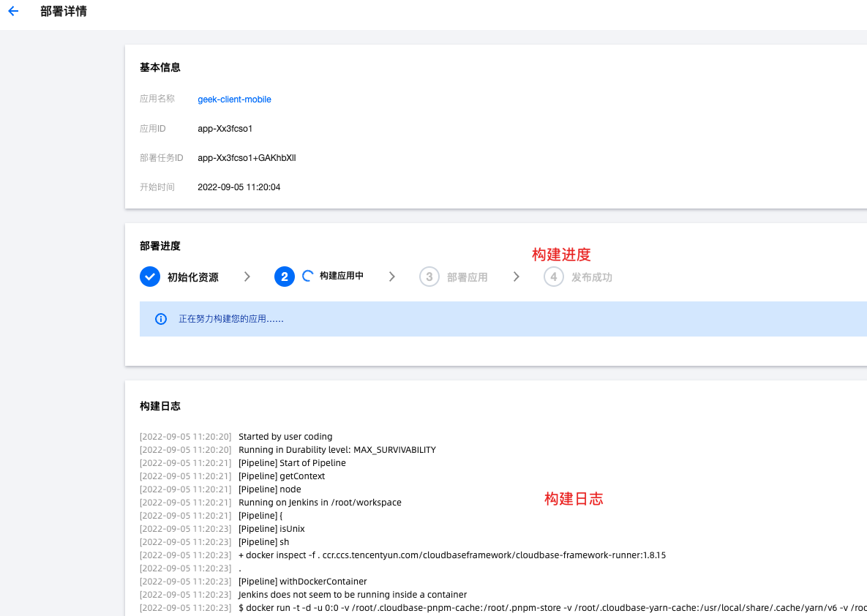The height and width of the screenshot is (616, 867).
Task: Click the docker inspect log line
Action: click(x=451, y=555)
